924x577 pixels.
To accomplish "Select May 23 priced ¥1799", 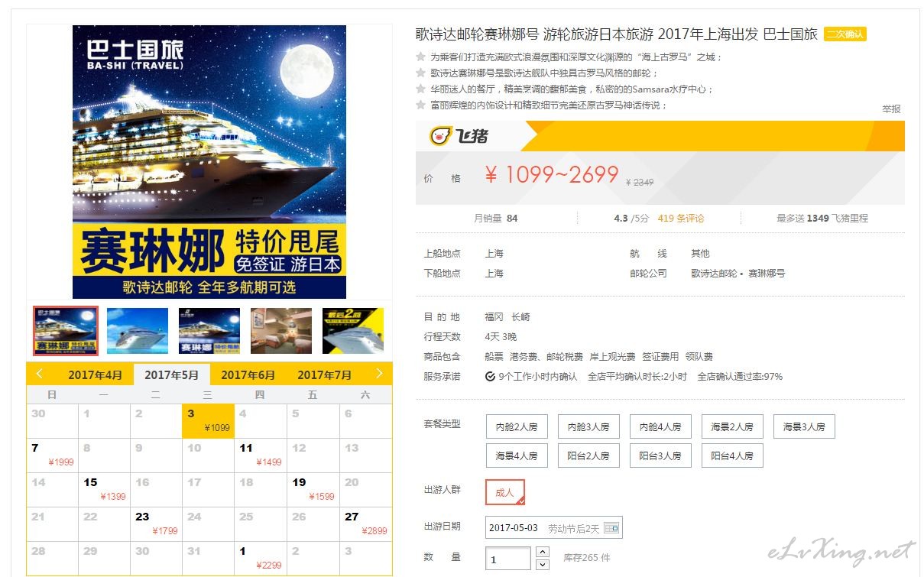I will [156, 524].
